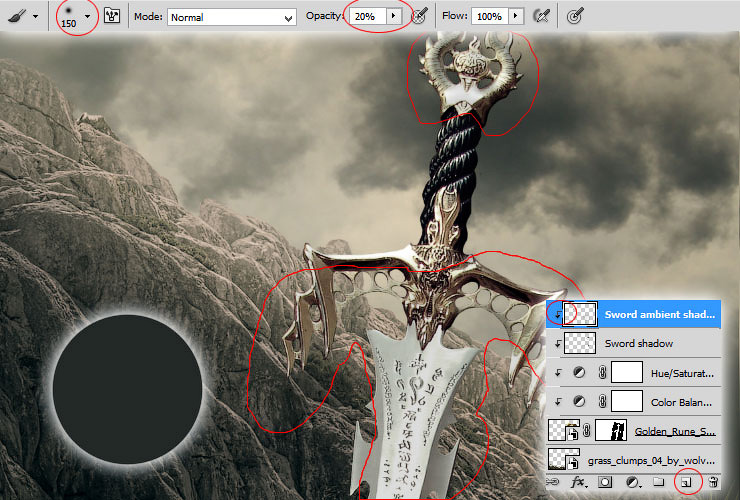The width and height of the screenshot is (740, 500).
Task: Toggle the Brush panel icon
Action: (111, 17)
